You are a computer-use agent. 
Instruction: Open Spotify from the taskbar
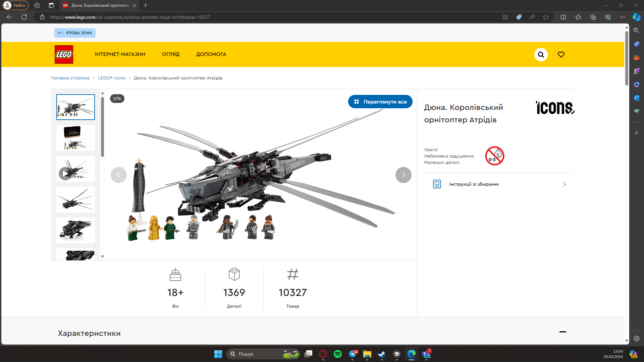coord(337,354)
